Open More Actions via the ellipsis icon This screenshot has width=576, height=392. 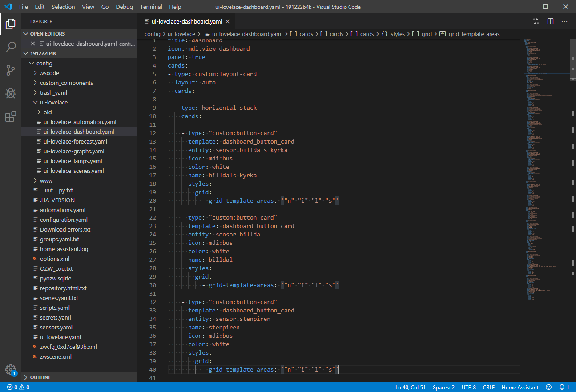[564, 21]
